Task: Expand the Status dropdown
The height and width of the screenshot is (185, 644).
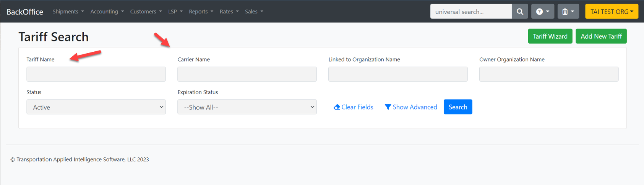Action: 96,107
